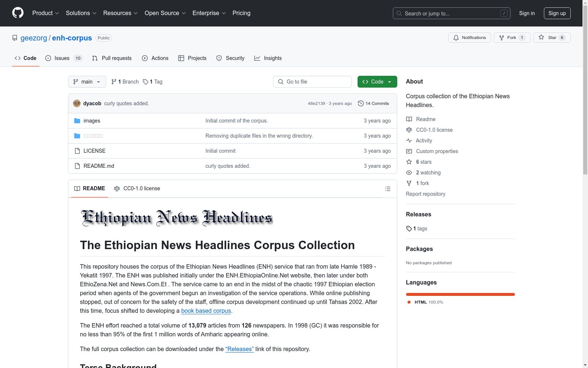Click the star icon beside 6 stars
The height and width of the screenshot is (368, 588).
pos(409,162)
